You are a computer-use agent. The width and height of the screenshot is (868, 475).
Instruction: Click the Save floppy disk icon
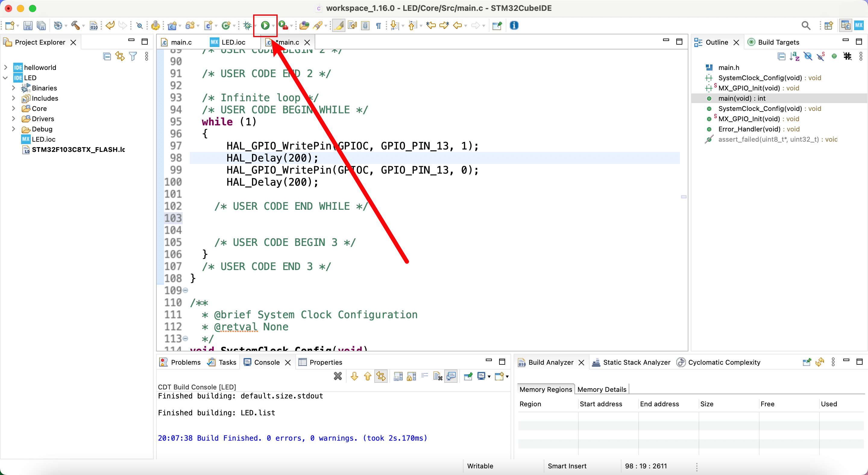point(28,25)
